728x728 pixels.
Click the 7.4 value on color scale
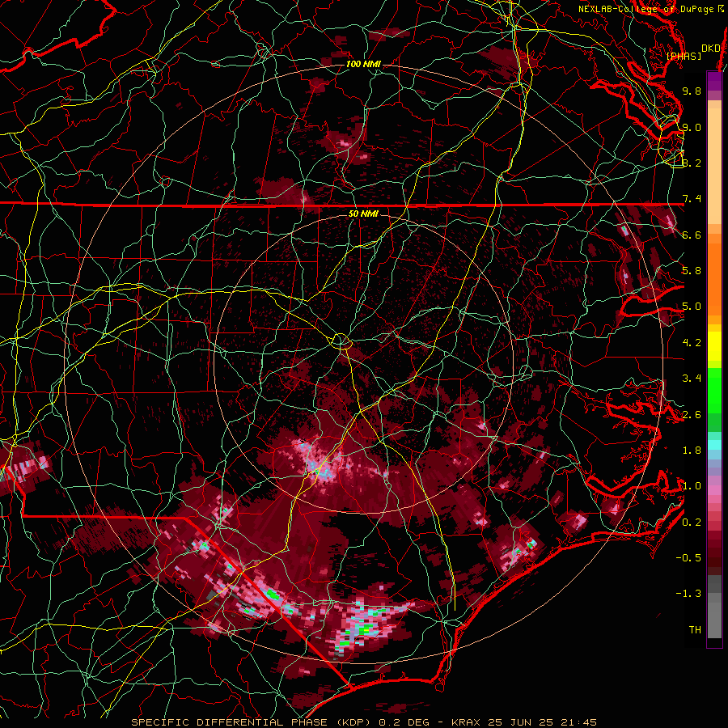coord(692,199)
